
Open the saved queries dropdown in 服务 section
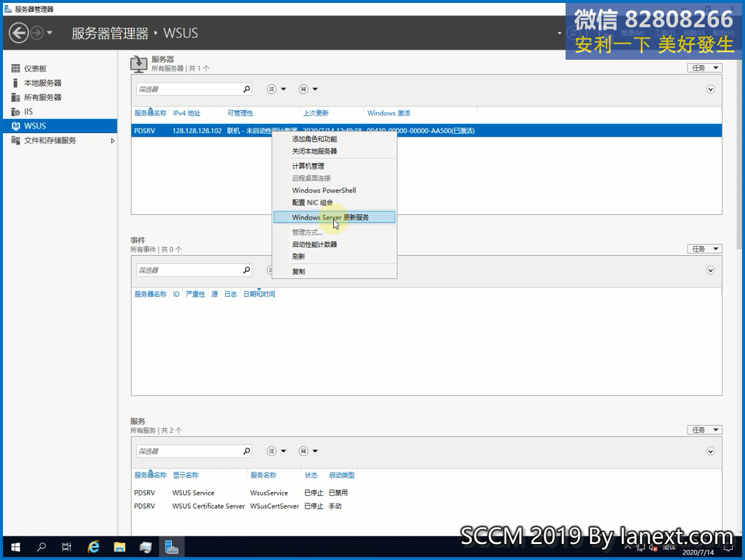[308, 451]
